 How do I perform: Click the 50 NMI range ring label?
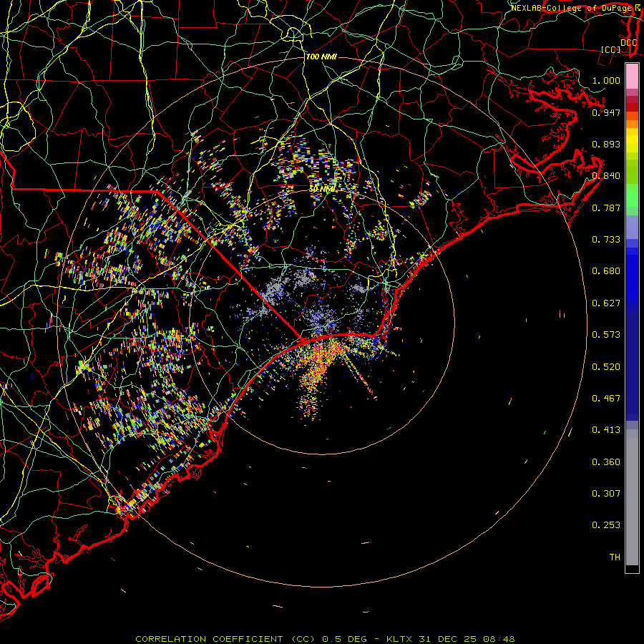pyautogui.click(x=322, y=190)
